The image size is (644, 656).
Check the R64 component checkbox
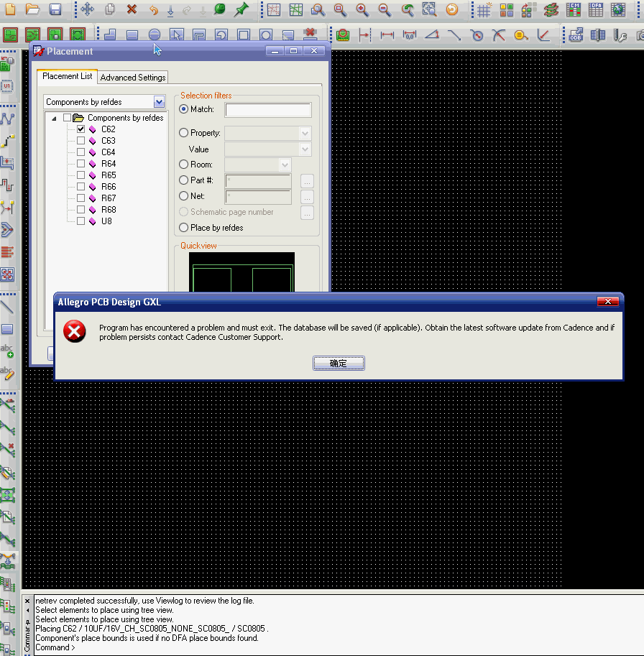pos(80,164)
